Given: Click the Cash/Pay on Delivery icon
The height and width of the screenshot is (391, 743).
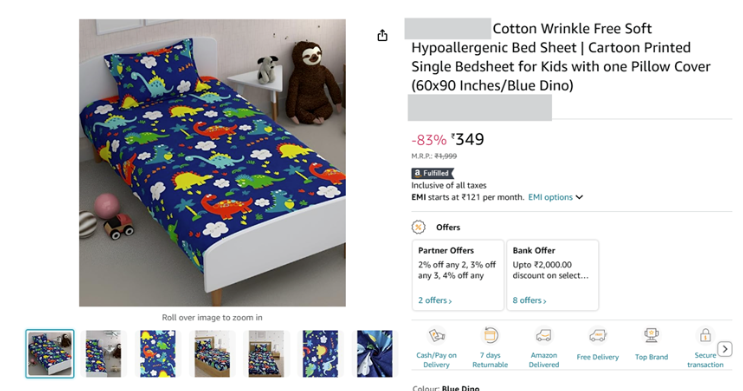Looking at the screenshot, I should click(x=436, y=336).
